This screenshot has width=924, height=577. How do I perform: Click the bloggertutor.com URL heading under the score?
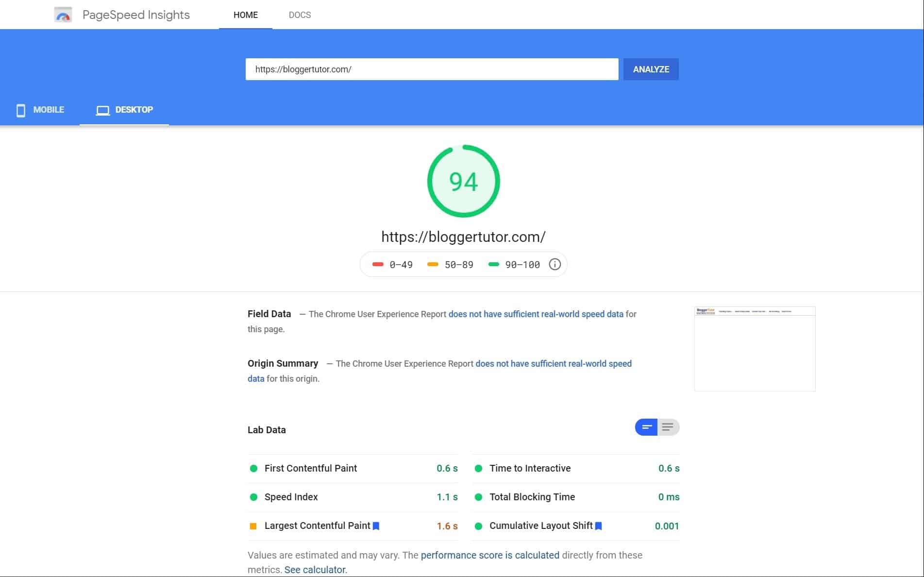[463, 237]
